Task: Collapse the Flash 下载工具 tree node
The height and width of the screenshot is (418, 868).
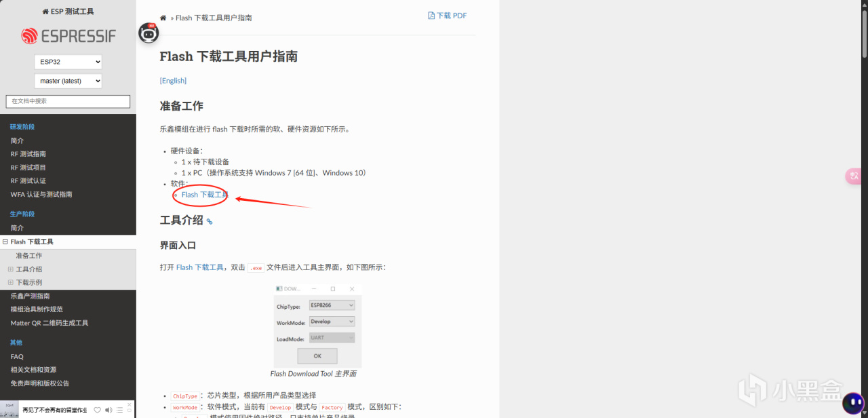Action: click(x=5, y=242)
